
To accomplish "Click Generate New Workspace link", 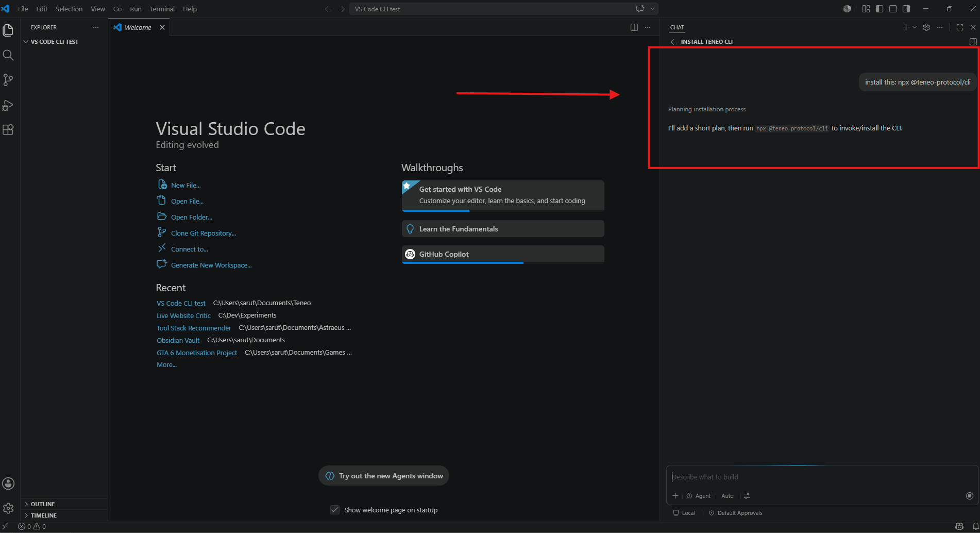I will coord(211,265).
